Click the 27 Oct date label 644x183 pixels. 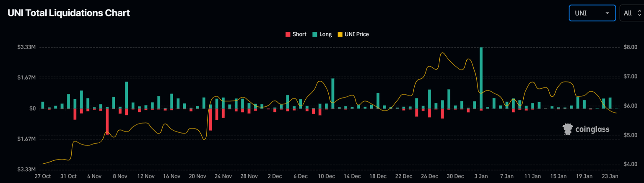pos(43,176)
